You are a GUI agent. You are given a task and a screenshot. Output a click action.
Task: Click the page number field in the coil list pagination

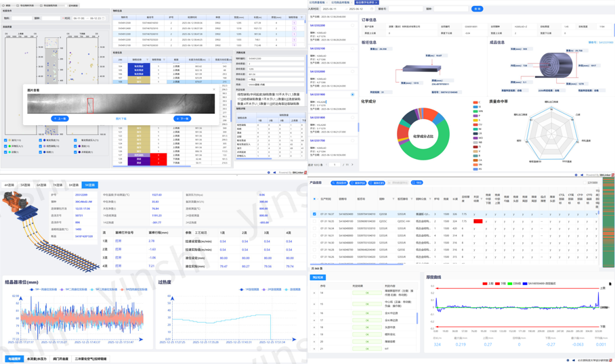tap(336, 164)
